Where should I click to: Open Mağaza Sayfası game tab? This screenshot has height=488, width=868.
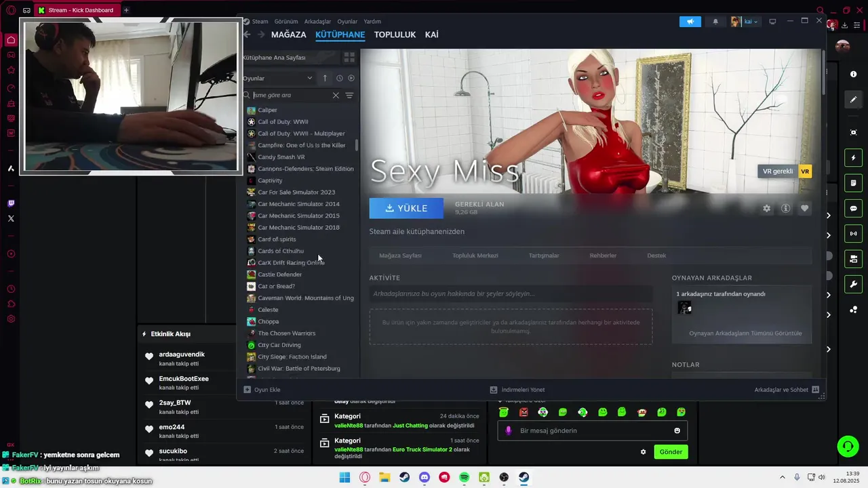pyautogui.click(x=400, y=256)
